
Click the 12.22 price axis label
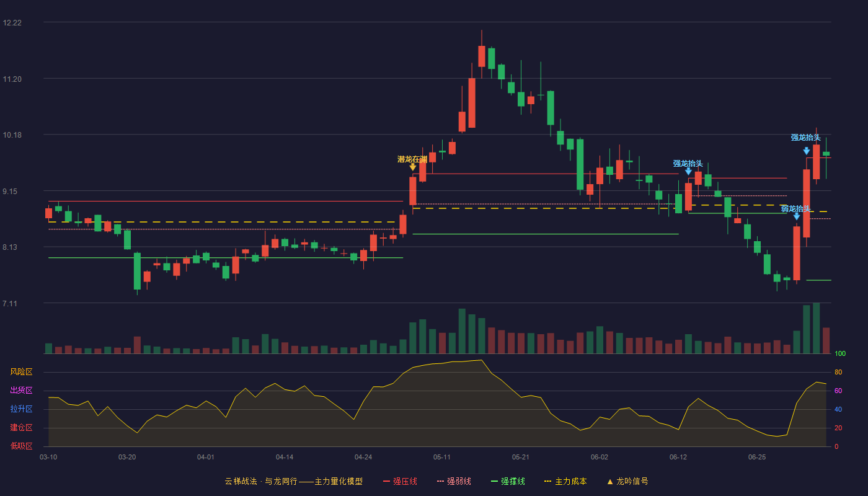pyautogui.click(x=12, y=23)
